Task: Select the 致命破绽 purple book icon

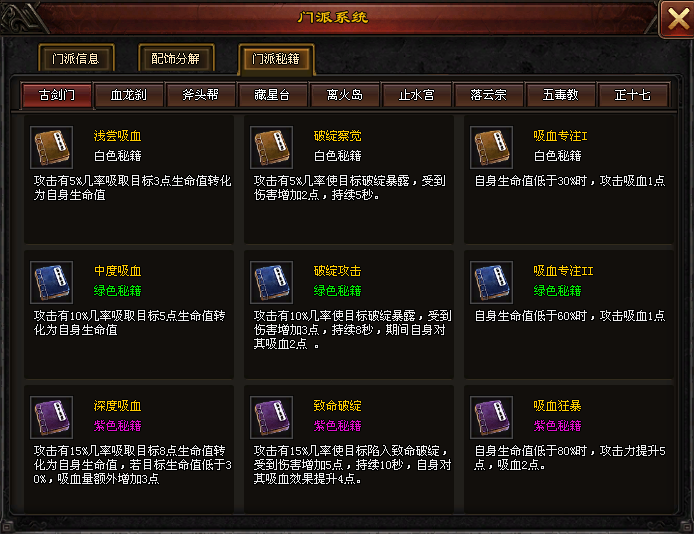Action: pos(271,417)
